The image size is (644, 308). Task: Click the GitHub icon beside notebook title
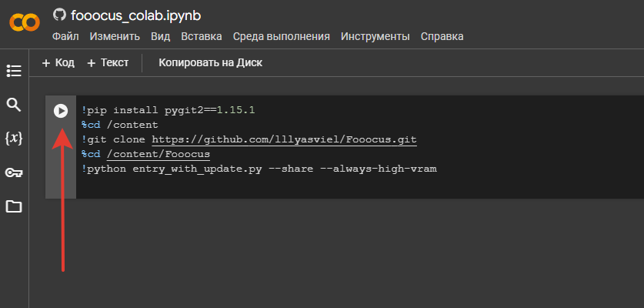(x=59, y=15)
